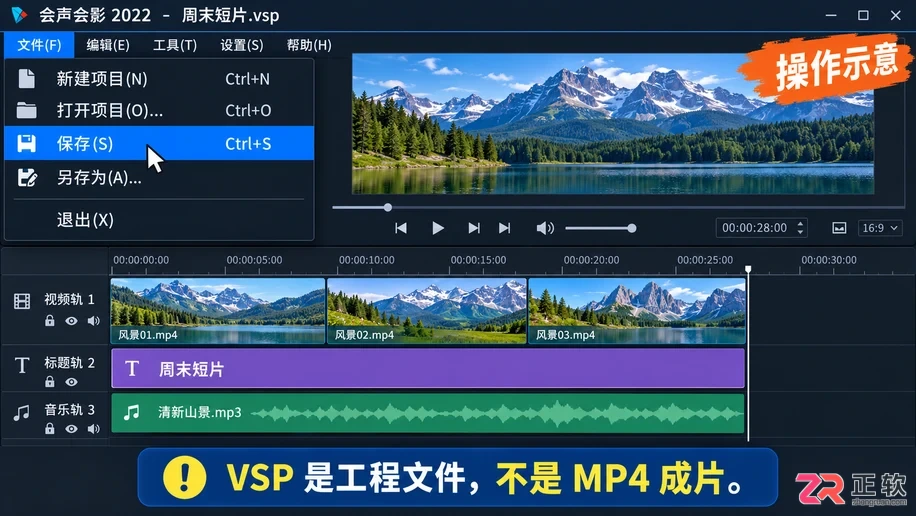Select the 清新山景.mp3 audio clip

(428, 413)
